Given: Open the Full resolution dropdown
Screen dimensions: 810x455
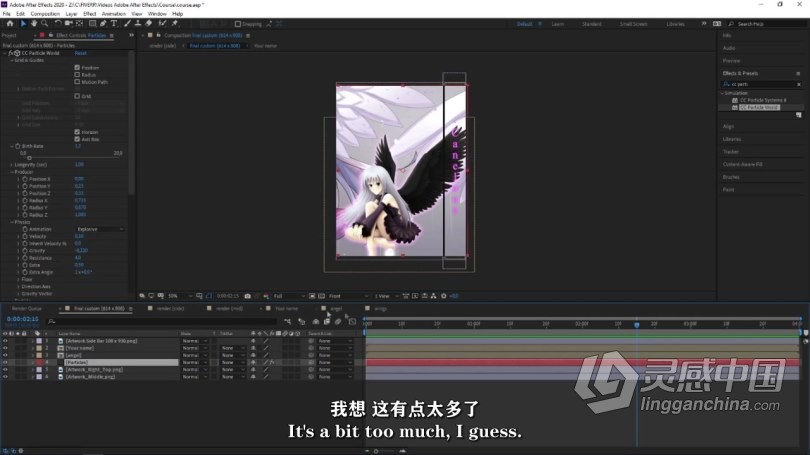Looking at the screenshot, I should tap(289, 296).
